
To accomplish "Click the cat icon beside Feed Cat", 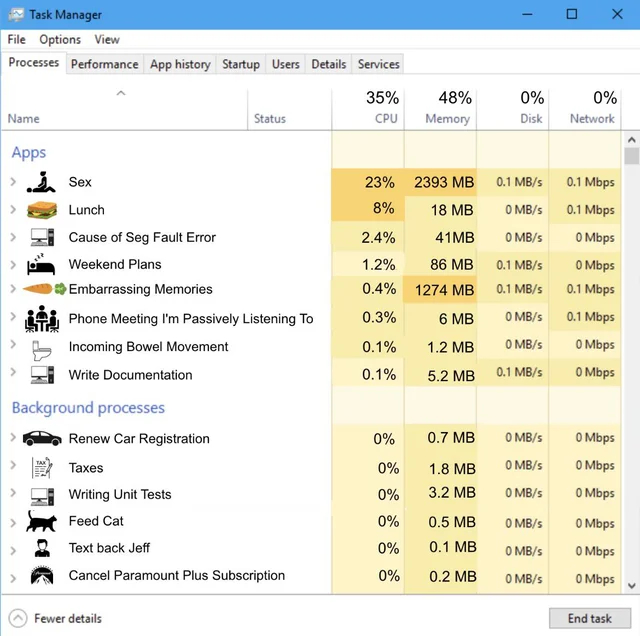I will 42,521.
